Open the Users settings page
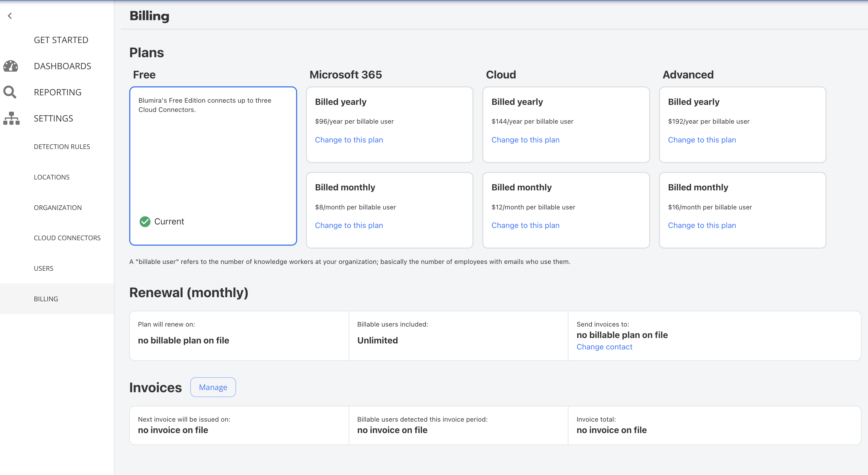The image size is (868, 475). point(43,268)
